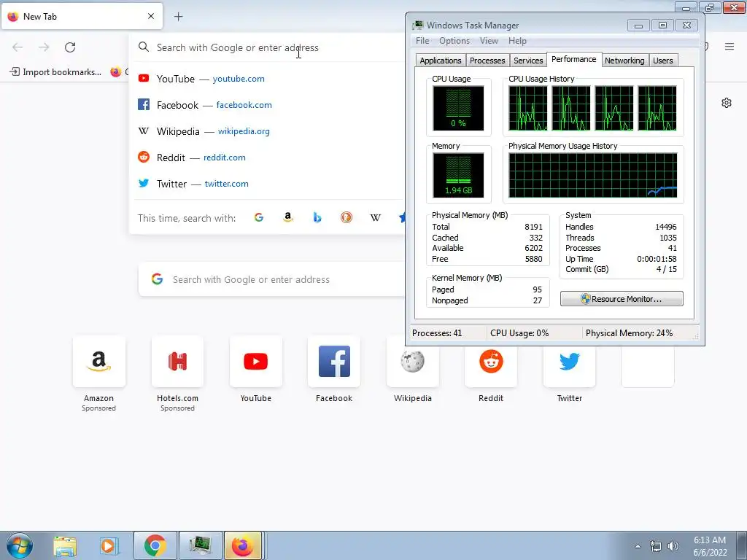Open the Windows Start menu

coord(20,545)
